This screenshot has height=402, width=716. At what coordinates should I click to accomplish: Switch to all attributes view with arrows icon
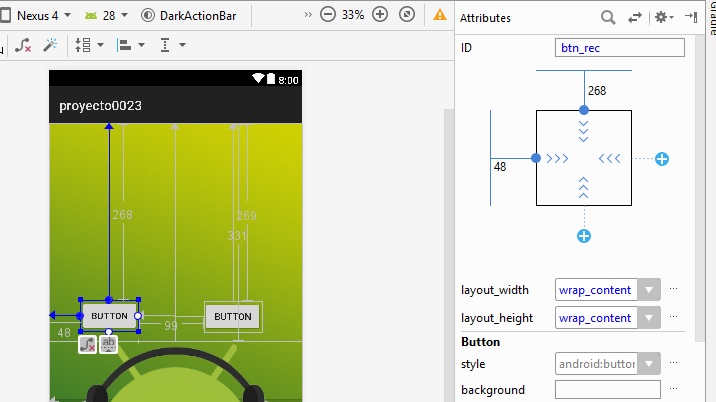click(x=634, y=17)
